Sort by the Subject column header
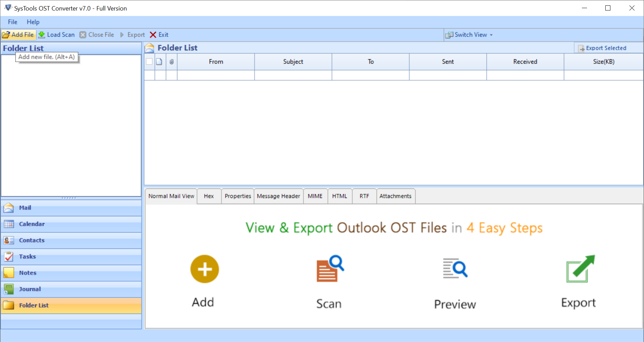This screenshot has width=644, height=342. (x=293, y=62)
